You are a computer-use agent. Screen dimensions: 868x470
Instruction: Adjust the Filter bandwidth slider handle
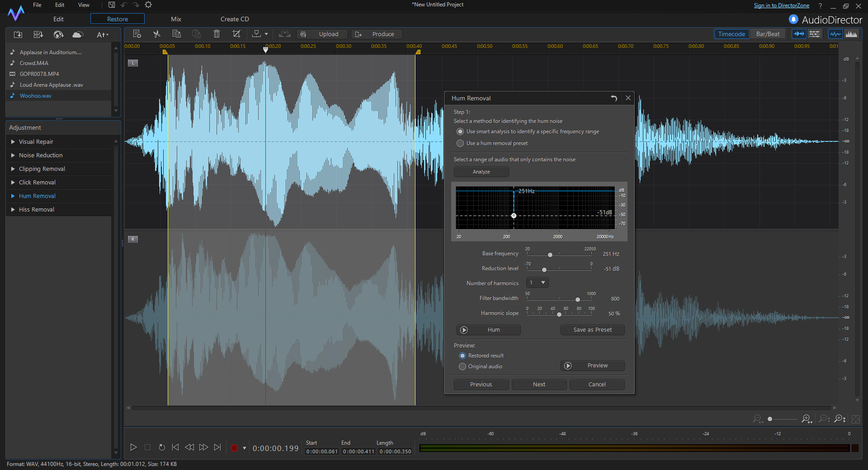click(x=578, y=300)
